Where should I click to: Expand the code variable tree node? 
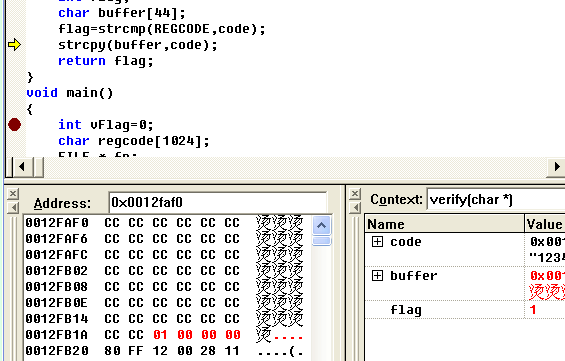click(377, 241)
